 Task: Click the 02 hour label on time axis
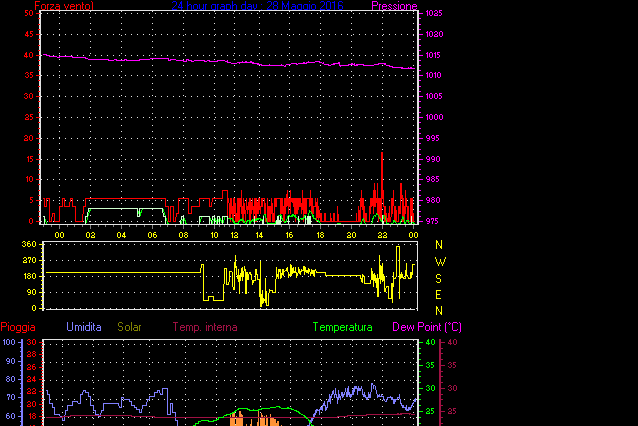(x=90, y=235)
